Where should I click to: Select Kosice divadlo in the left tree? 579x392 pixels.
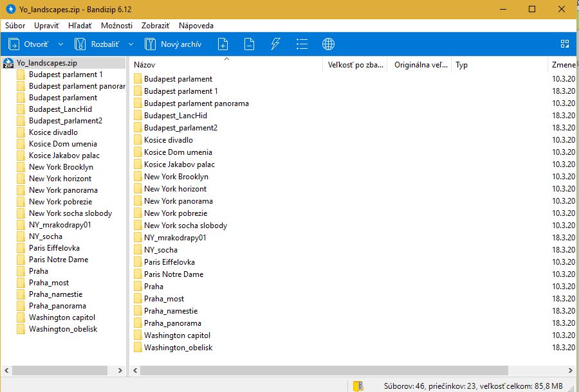53,132
